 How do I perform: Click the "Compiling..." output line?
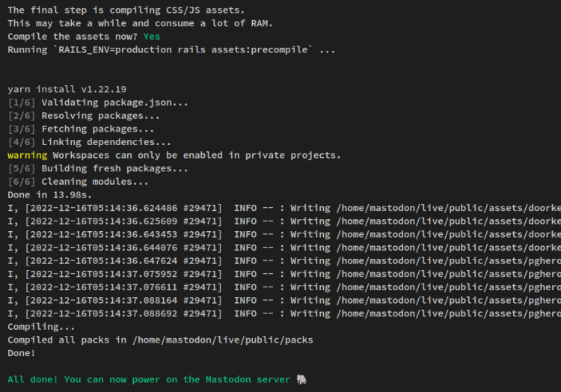tap(41, 327)
